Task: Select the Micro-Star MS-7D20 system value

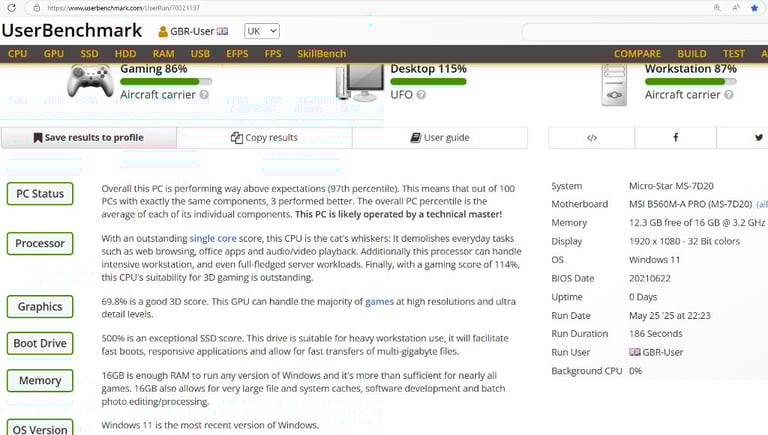Action: 671,186
